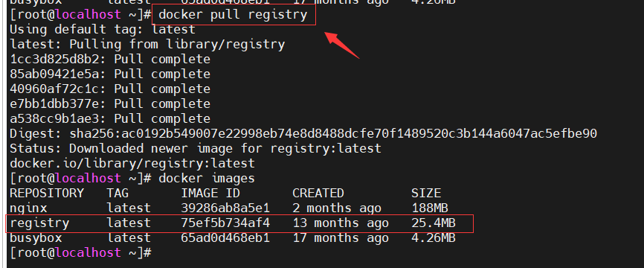644x268 pixels.
Task: Click the 'CREATED' column header
Action: click(x=318, y=194)
